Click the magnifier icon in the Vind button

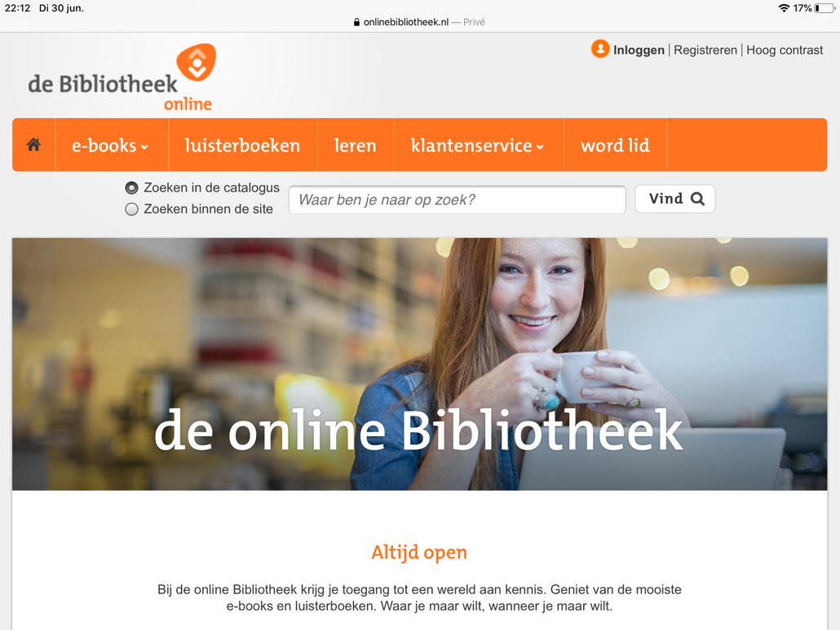697,199
